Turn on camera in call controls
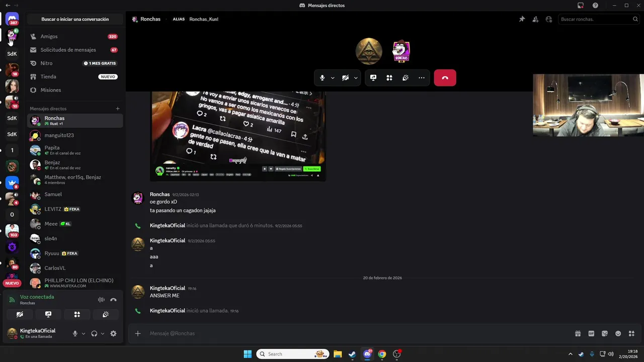The height and width of the screenshot is (362, 644). tap(345, 78)
